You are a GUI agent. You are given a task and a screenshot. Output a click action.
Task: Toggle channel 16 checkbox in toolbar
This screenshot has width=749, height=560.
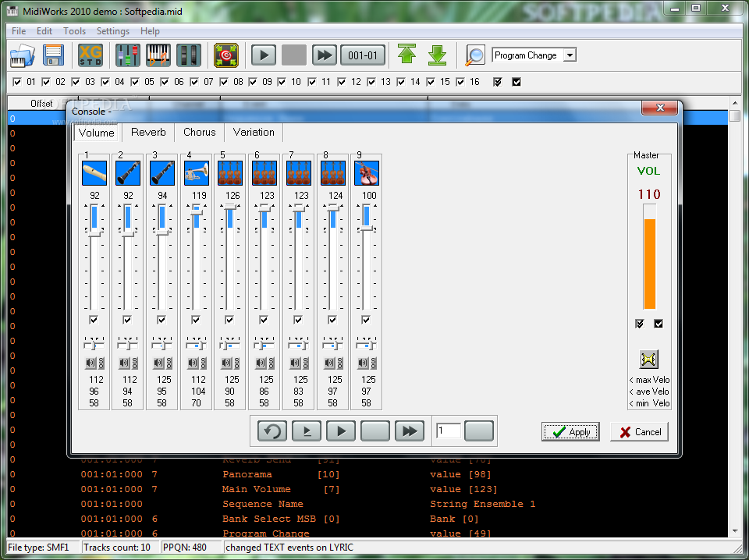coord(460,82)
